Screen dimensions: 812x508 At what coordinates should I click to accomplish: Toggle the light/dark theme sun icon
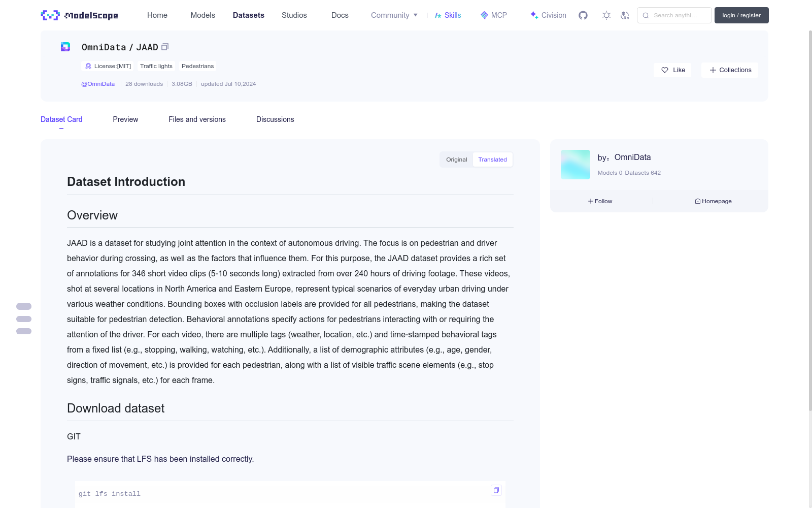click(x=606, y=15)
